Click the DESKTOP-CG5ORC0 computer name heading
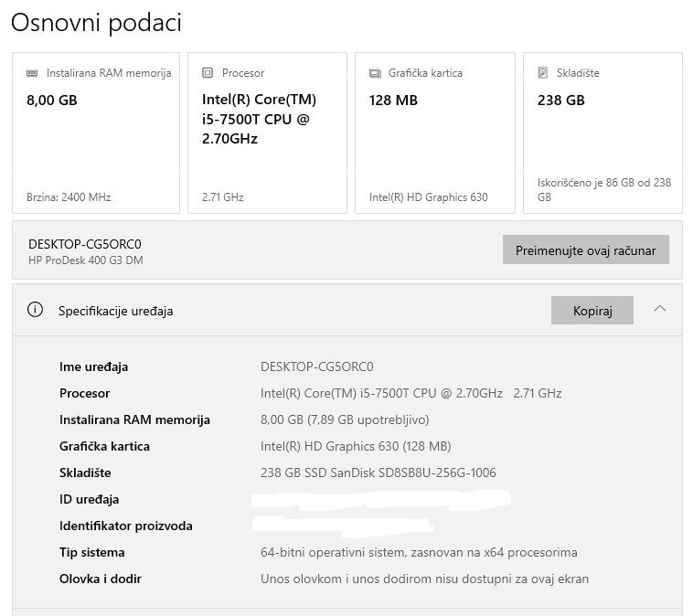693x616 pixels. click(85, 244)
